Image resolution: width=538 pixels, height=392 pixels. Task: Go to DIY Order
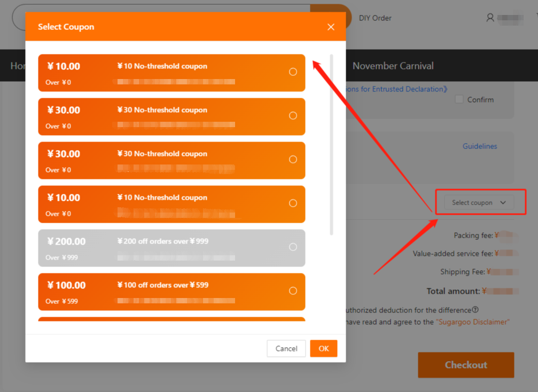(375, 18)
